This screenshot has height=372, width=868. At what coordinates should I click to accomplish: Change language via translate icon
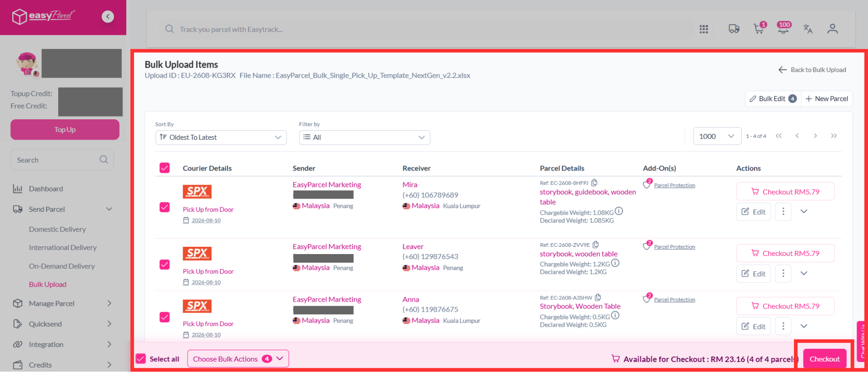click(808, 29)
